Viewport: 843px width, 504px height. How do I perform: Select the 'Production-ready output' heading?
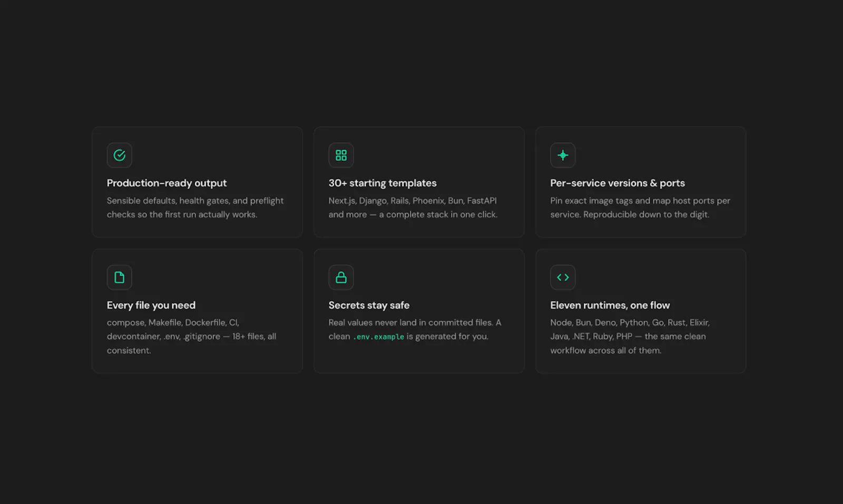point(166,183)
